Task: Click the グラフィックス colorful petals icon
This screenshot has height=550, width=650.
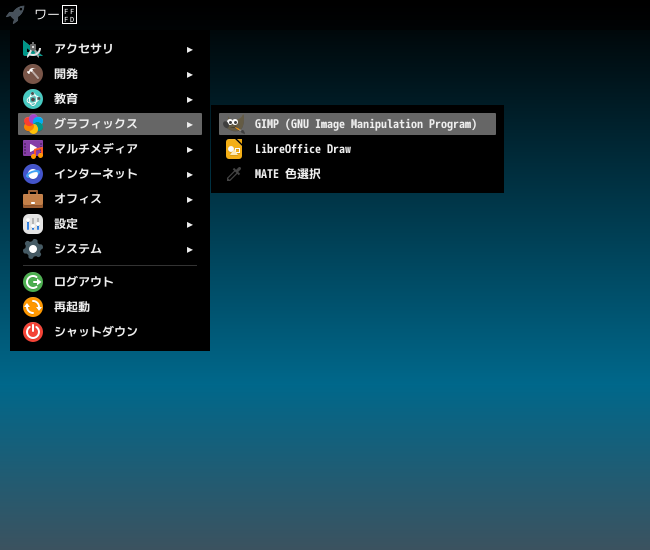Action: tap(33, 124)
